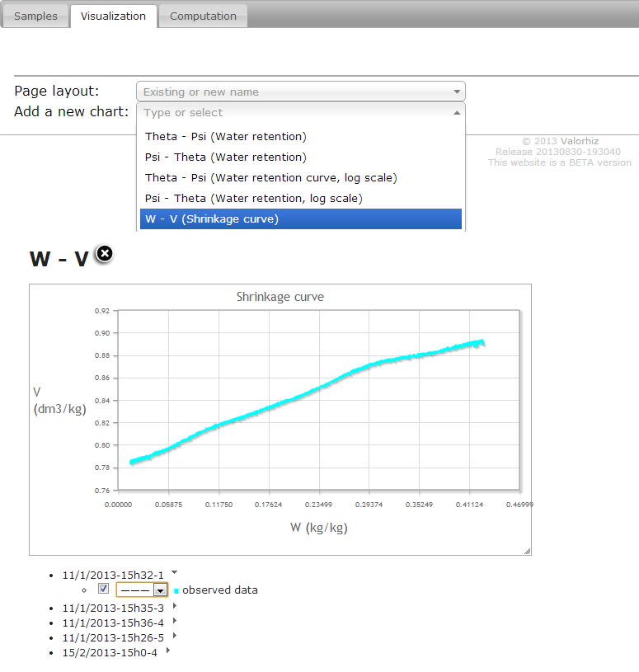This screenshot has height=672, width=639.
Task: Open line style dropdown for observed data
Action: coord(142,590)
